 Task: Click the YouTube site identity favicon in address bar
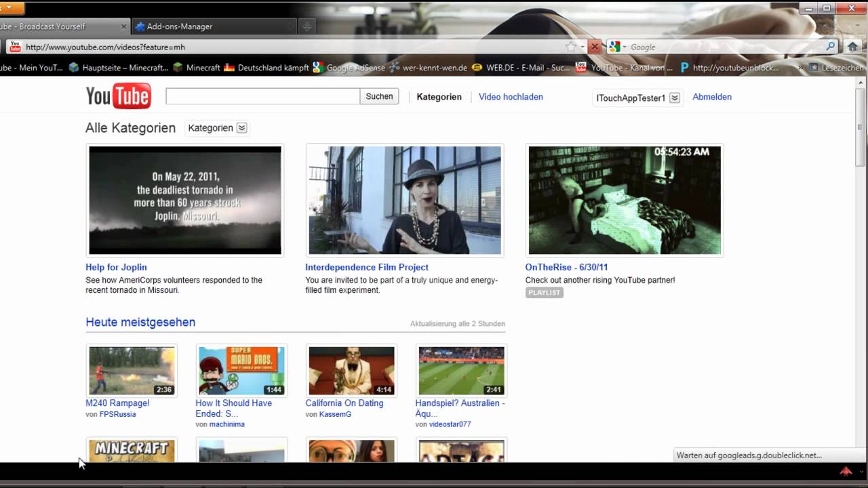pos(15,47)
